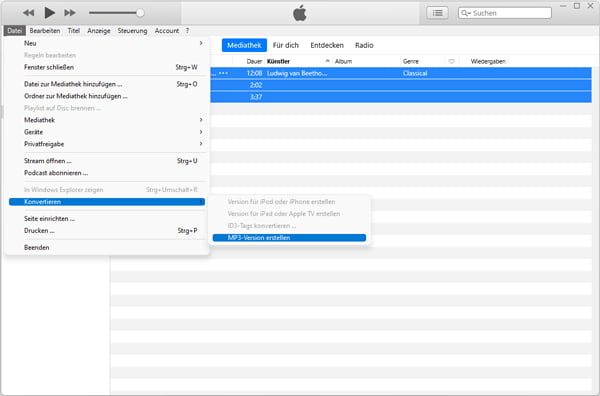600x396 pixels.
Task: Click the Classical genre cell
Action: [415, 73]
